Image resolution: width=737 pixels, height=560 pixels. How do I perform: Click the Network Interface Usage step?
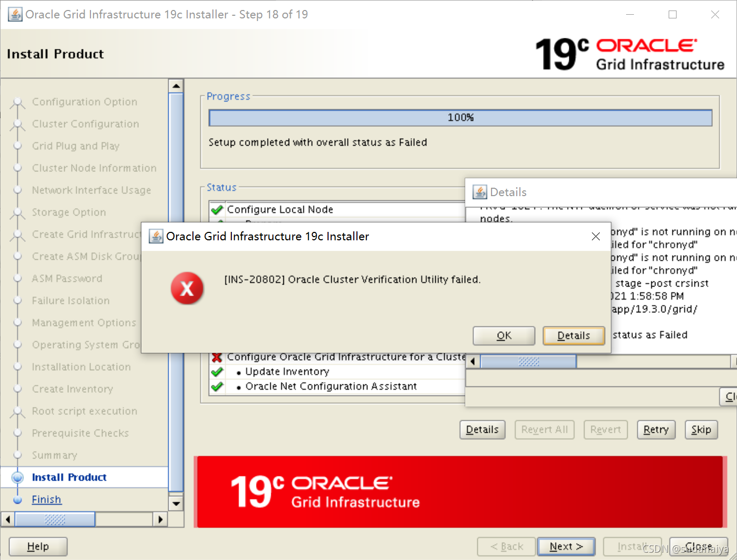pos(91,190)
